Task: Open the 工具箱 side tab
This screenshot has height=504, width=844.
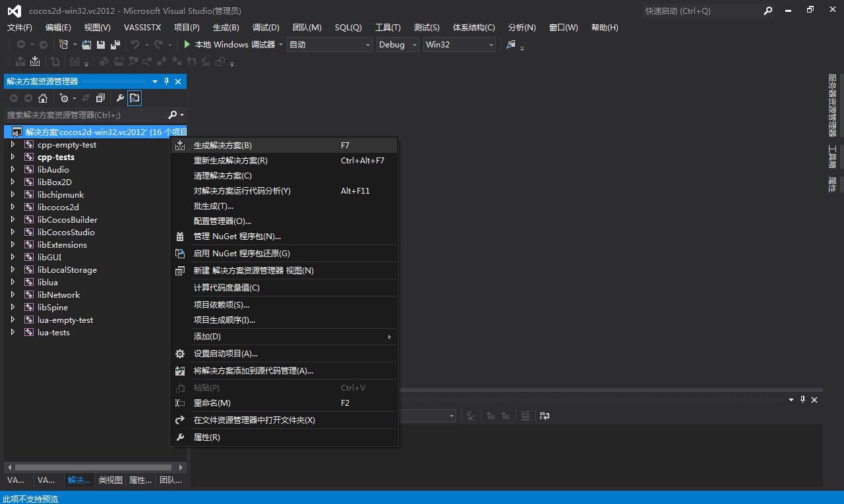Action: click(832, 157)
